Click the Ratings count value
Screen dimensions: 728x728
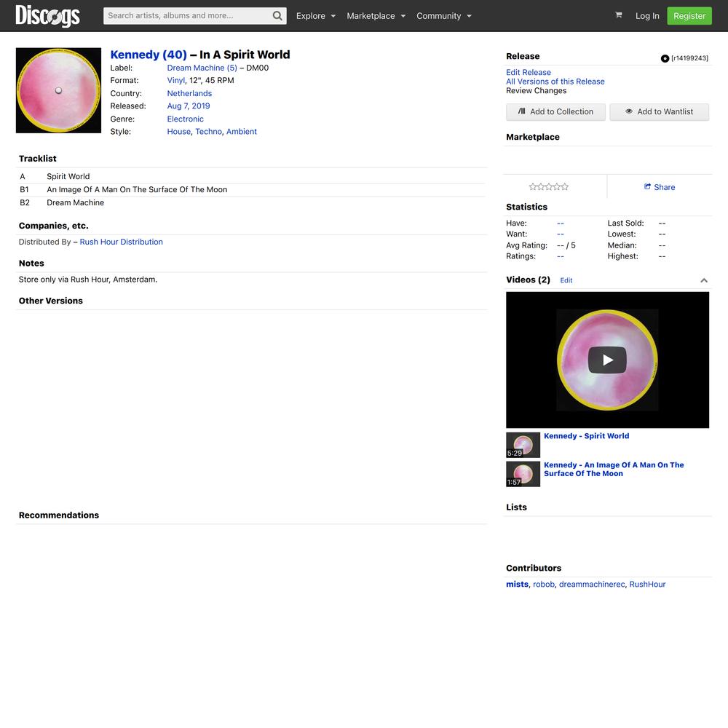click(561, 256)
